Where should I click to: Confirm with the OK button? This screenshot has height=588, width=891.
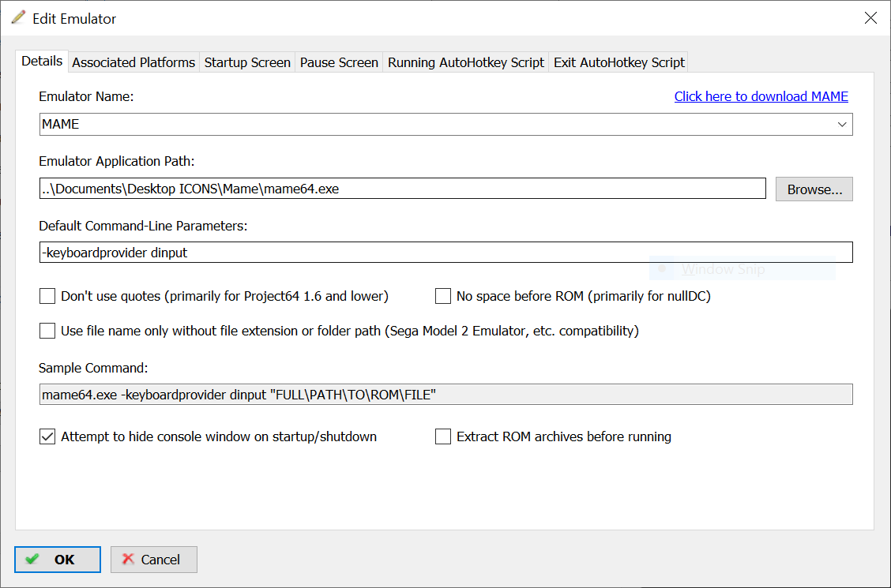click(x=58, y=560)
